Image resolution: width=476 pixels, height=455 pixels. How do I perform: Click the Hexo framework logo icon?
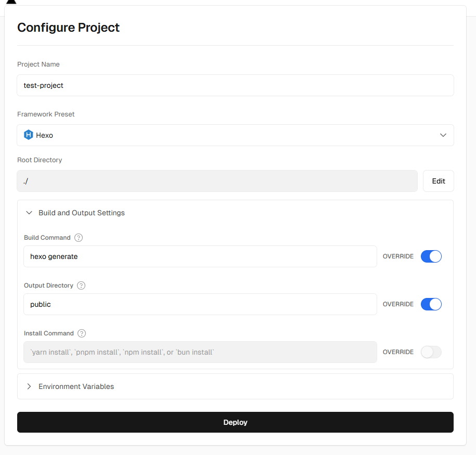[28, 135]
